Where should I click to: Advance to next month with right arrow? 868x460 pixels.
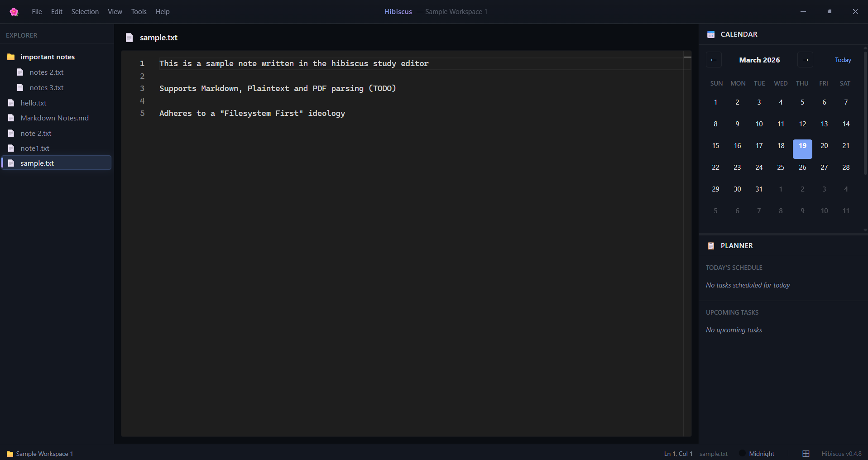tap(805, 60)
